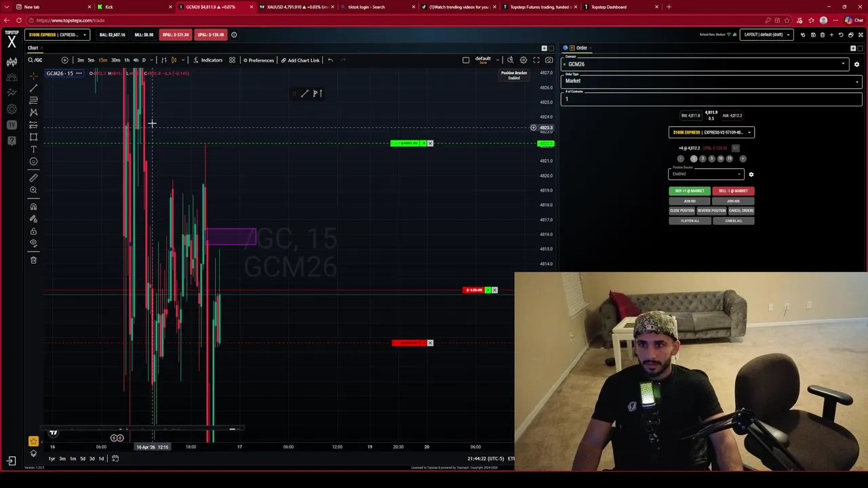This screenshot has width=868, height=488.
Task: Click SELL -1 @ MARKET
Action: tap(733, 191)
